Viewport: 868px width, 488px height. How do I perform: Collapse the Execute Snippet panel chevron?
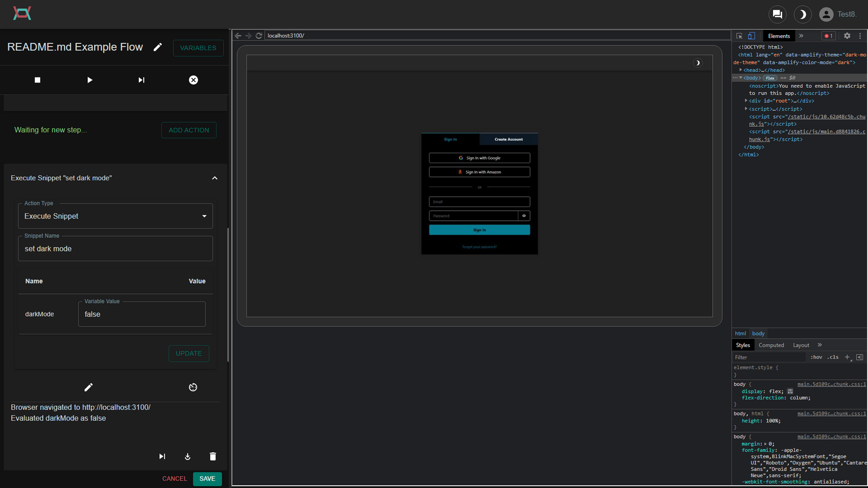point(214,178)
